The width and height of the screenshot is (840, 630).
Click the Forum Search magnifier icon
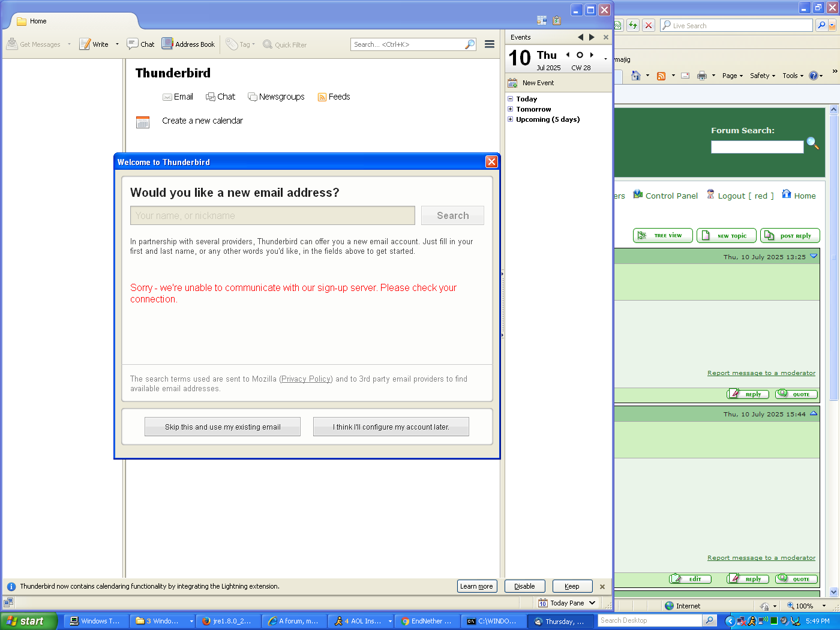click(x=812, y=143)
